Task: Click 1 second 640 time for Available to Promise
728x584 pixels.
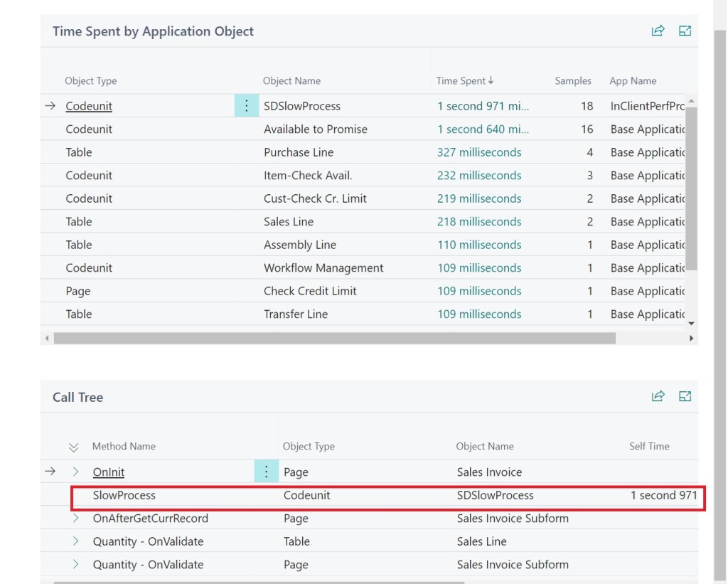Action: (x=483, y=129)
